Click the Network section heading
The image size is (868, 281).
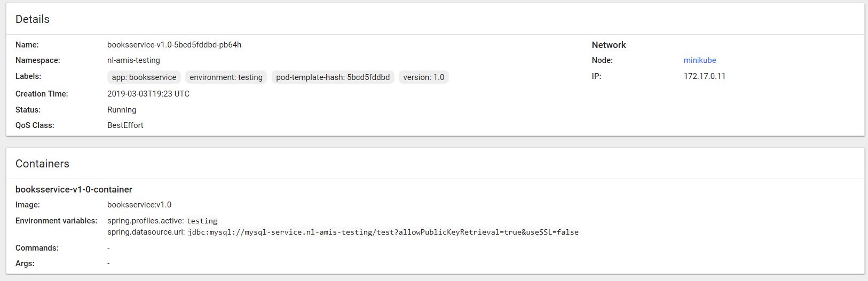[609, 45]
